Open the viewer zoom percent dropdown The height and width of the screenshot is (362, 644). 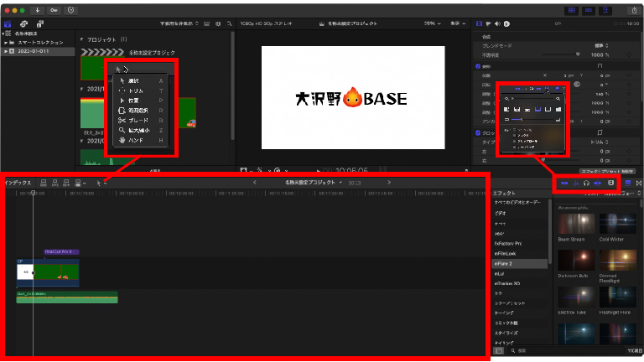[x=432, y=23]
